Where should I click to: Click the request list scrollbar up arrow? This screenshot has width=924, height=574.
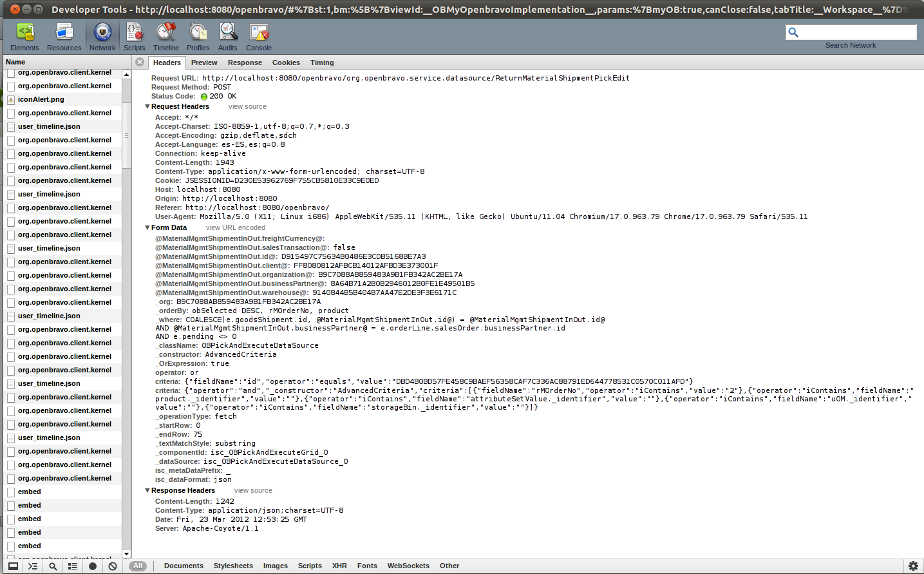pos(126,75)
